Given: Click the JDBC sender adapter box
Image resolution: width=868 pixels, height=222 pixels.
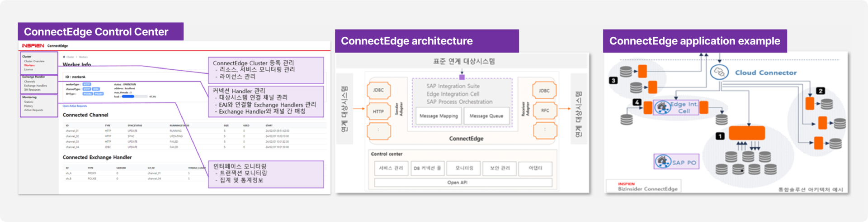Looking at the screenshot, I should [378, 91].
